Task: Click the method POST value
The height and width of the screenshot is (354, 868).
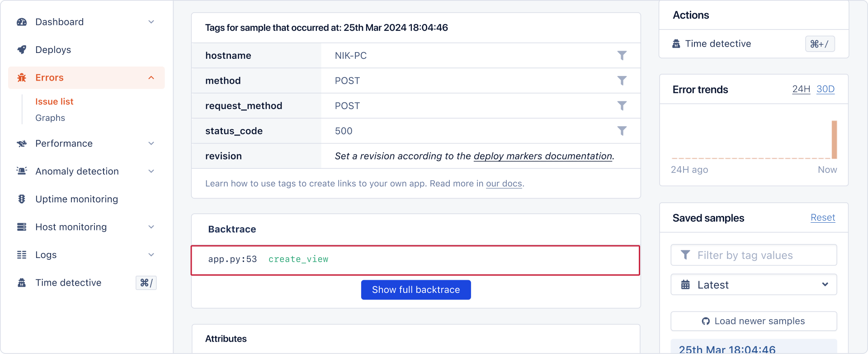Action: [347, 81]
